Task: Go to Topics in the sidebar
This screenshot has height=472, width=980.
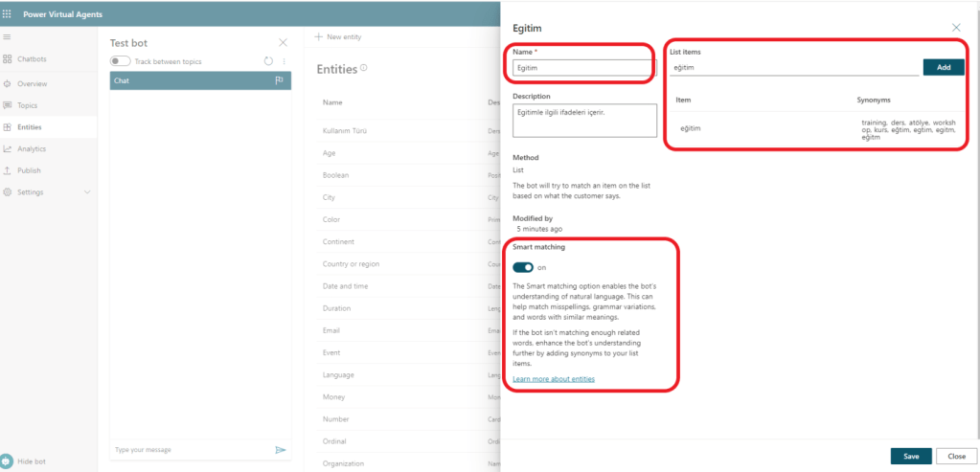Action: point(27,105)
